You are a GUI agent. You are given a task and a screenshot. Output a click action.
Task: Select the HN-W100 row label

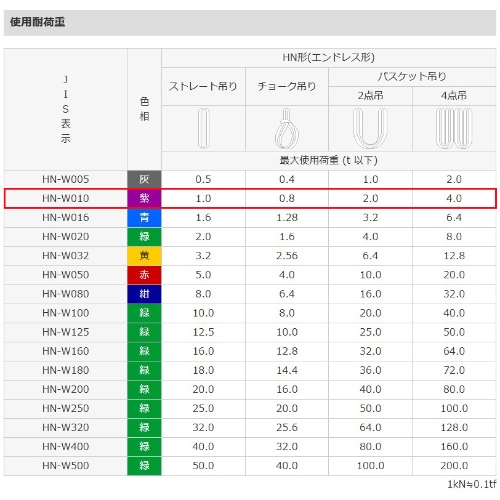pos(66,313)
